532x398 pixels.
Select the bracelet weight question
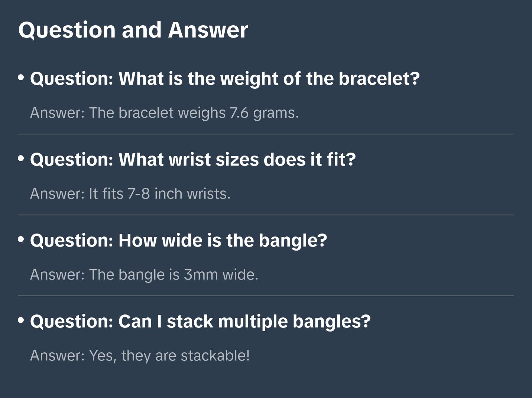click(x=224, y=79)
